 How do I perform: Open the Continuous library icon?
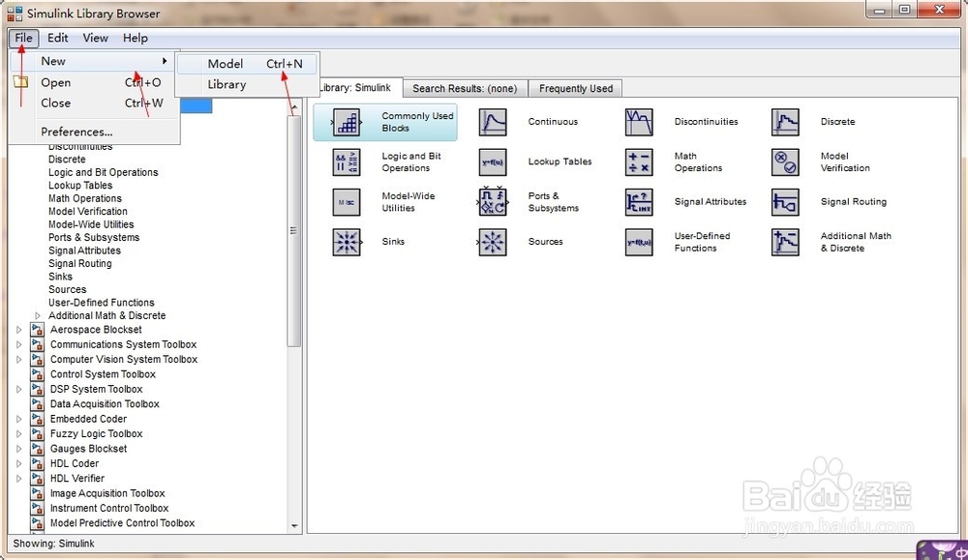(x=493, y=122)
